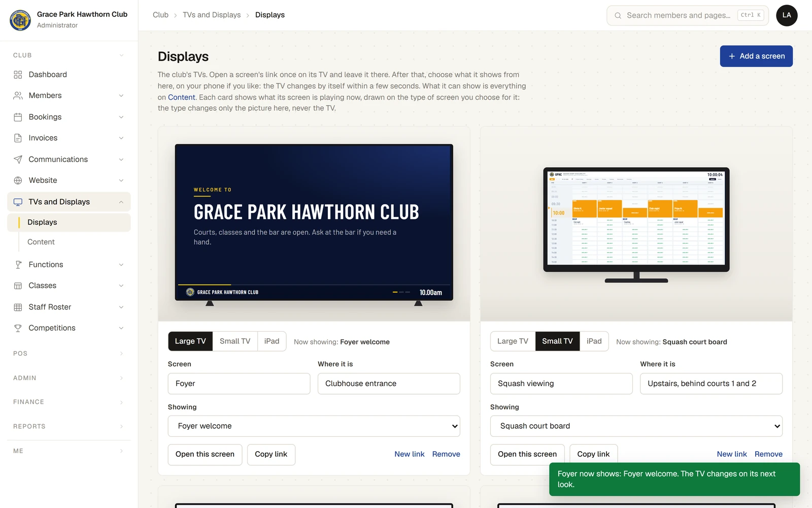Select iPad for the Foyer screen
The image size is (812, 508).
pos(272,341)
